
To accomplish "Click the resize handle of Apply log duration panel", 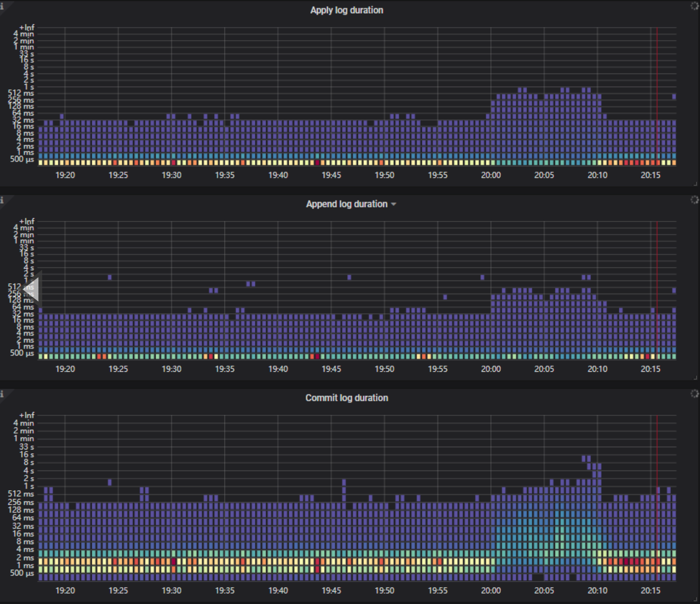I will coord(695,184).
